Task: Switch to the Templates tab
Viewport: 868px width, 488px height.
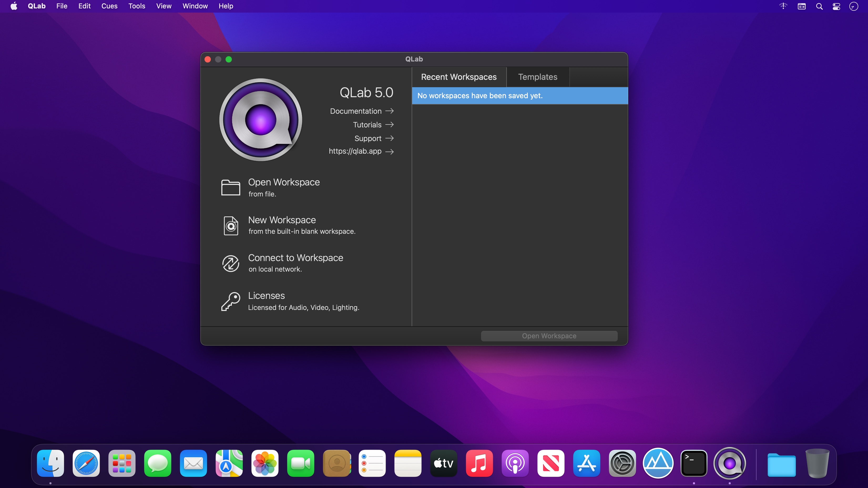Action: 538,77
